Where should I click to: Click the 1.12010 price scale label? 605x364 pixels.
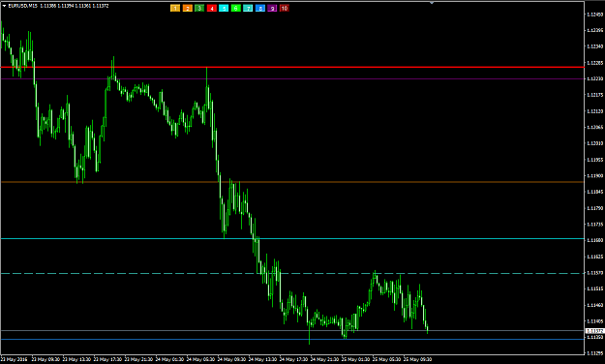tap(594, 143)
